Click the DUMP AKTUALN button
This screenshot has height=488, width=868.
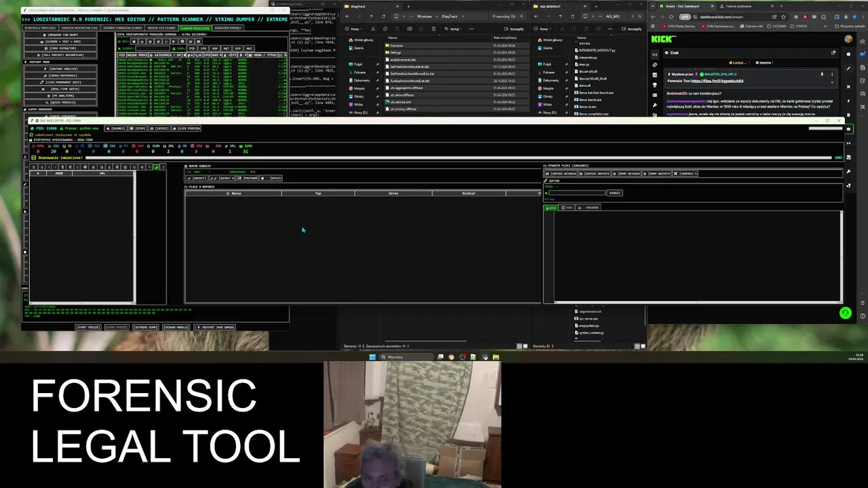click(627, 174)
